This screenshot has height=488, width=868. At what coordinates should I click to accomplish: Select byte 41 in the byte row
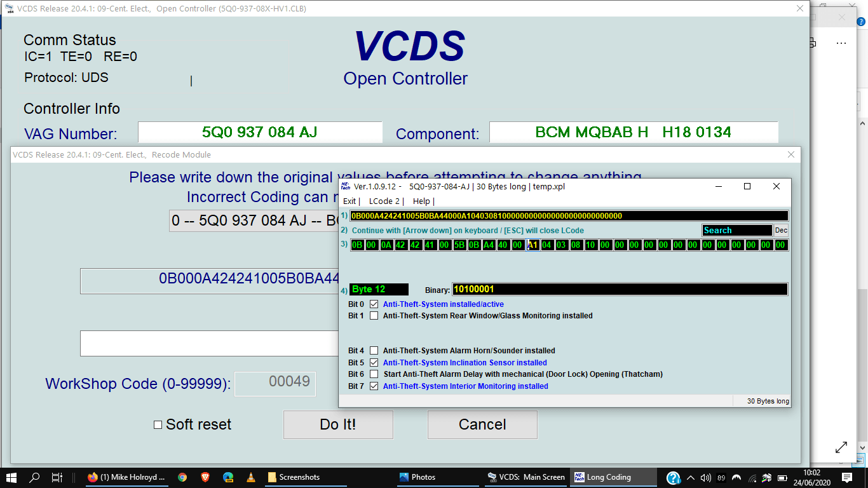tap(430, 245)
